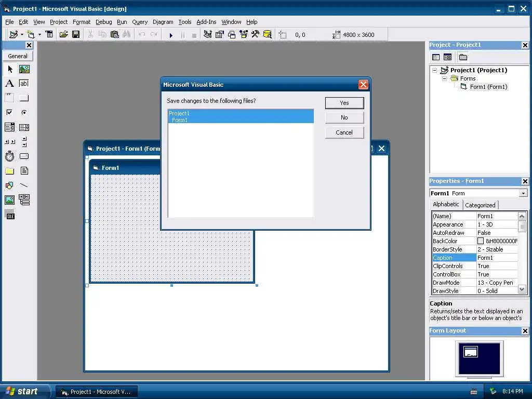Image resolution: width=532 pixels, height=399 pixels.
Task: Click the Toolbox hammer-wrench toolbar icon
Action: coord(256,34)
